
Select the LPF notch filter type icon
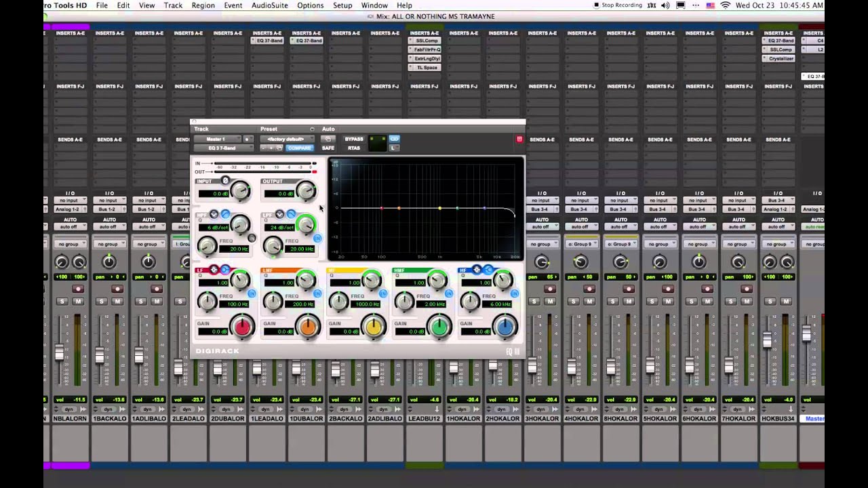click(x=279, y=214)
